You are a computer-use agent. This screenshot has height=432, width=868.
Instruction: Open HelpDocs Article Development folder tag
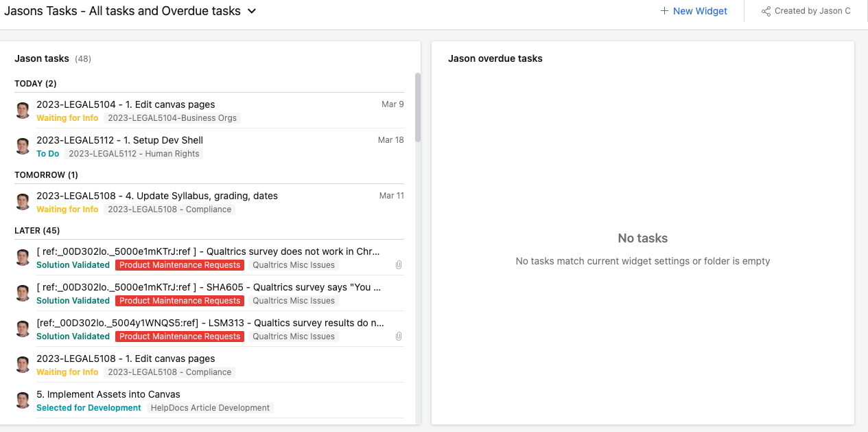(210, 408)
